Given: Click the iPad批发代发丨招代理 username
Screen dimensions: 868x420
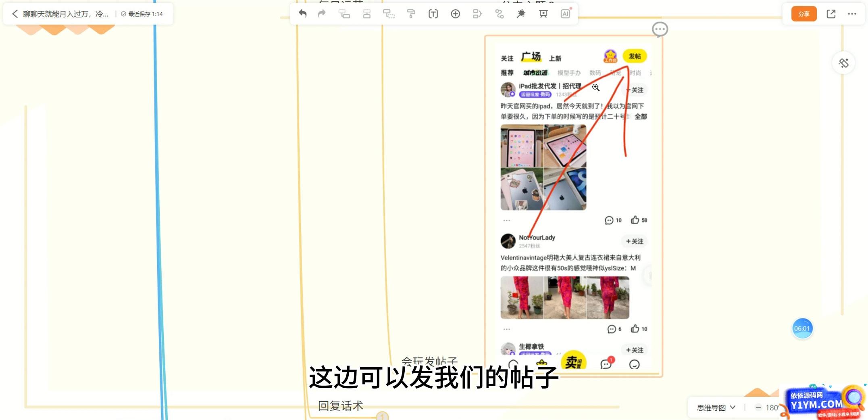Looking at the screenshot, I should (550, 86).
